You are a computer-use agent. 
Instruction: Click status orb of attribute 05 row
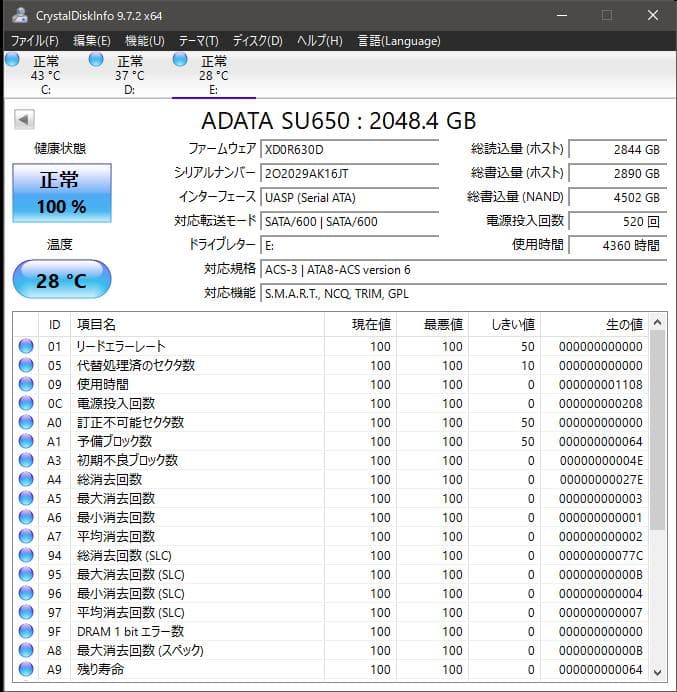pos(26,365)
